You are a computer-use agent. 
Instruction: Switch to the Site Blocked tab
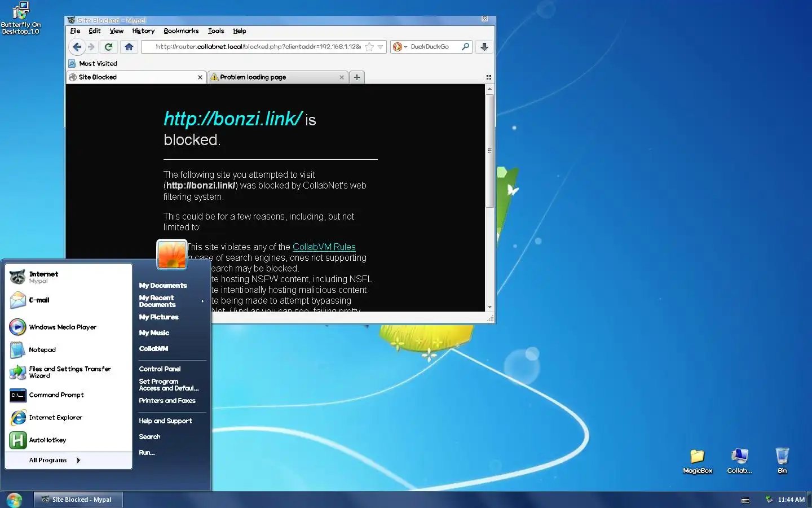click(x=135, y=77)
